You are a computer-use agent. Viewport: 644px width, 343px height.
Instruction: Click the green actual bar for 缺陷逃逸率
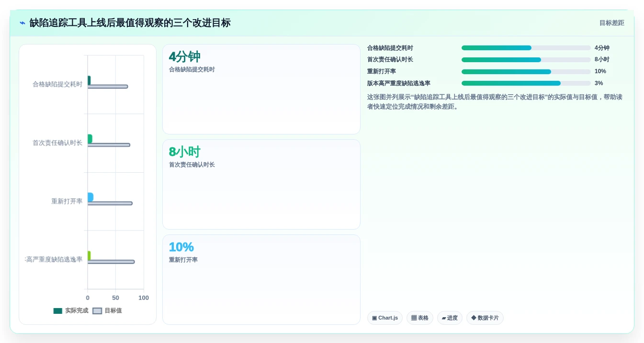[89, 255]
